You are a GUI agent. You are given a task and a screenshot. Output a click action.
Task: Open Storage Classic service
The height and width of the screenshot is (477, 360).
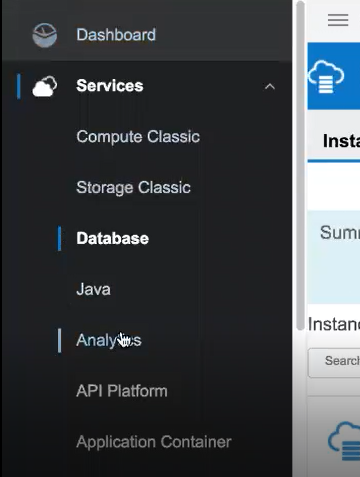coord(133,187)
